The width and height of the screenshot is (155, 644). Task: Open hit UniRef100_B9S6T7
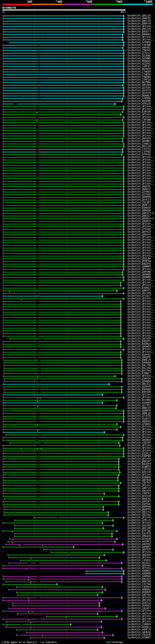click(x=139, y=32)
